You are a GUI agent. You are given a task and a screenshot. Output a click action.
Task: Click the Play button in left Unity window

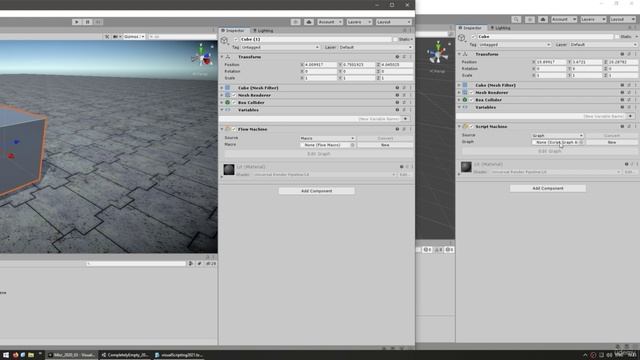(x=76, y=22)
